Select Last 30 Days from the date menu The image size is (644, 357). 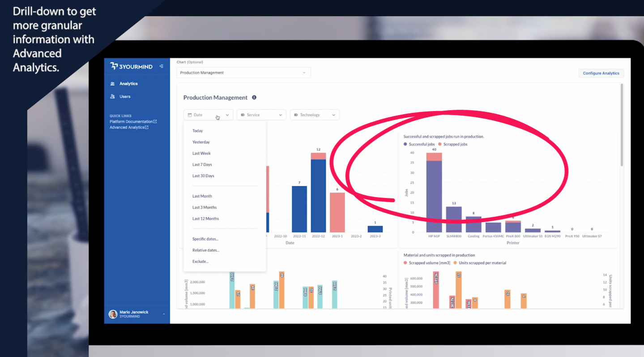(203, 176)
